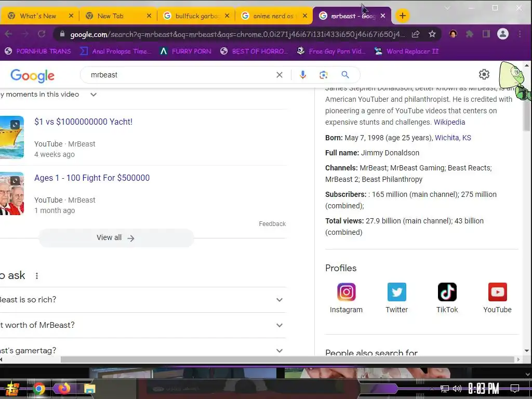Image resolution: width=532 pixels, height=399 pixels.
Task: Open Google settings gear icon
Action: click(484, 74)
